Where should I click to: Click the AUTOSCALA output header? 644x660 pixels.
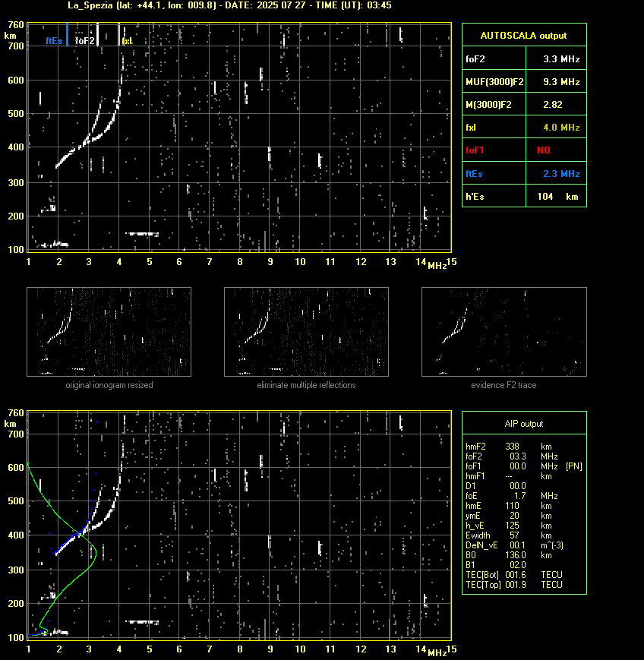(x=523, y=36)
